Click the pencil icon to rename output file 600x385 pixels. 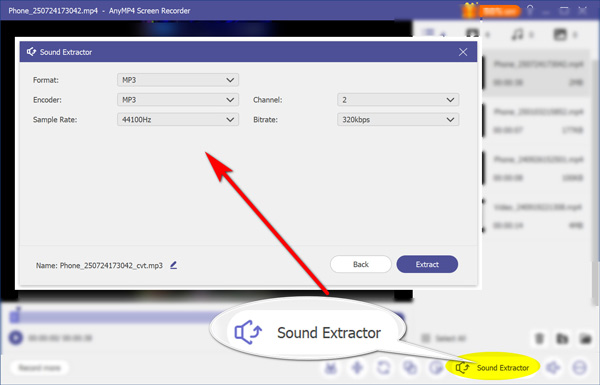click(x=173, y=265)
